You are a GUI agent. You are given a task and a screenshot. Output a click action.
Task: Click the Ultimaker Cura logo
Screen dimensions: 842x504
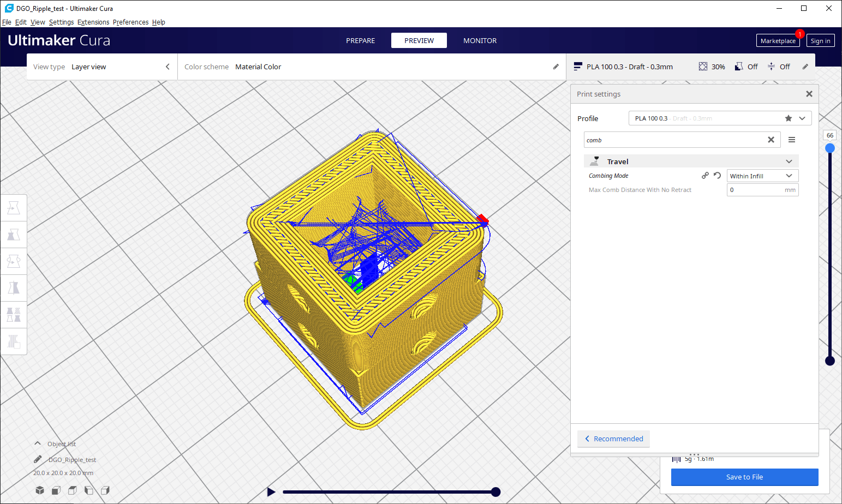pyautogui.click(x=59, y=40)
